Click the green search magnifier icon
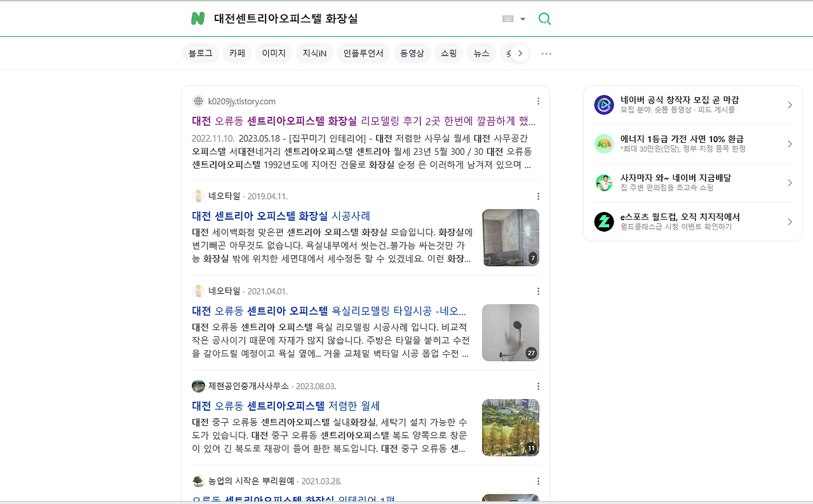The width and height of the screenshot is (813, 504). pos(544,18)
